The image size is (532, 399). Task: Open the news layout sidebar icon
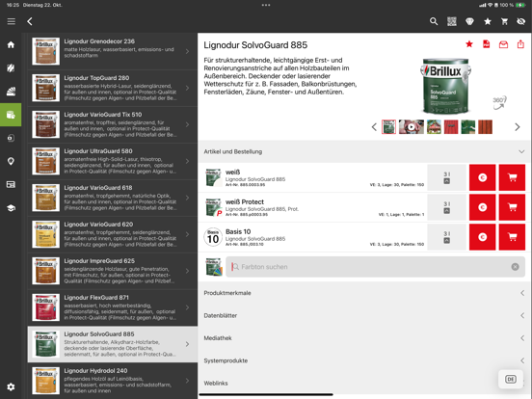click(11, 185)
